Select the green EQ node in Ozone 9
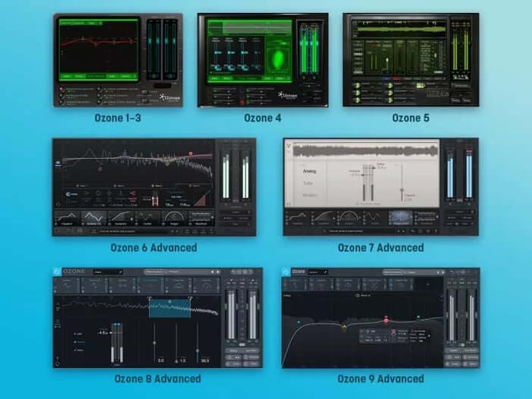 418,318
